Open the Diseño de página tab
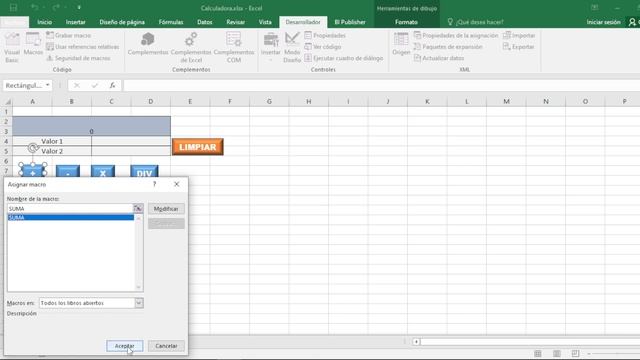Viewport: 640px width, 360px height. coord(122,22)
